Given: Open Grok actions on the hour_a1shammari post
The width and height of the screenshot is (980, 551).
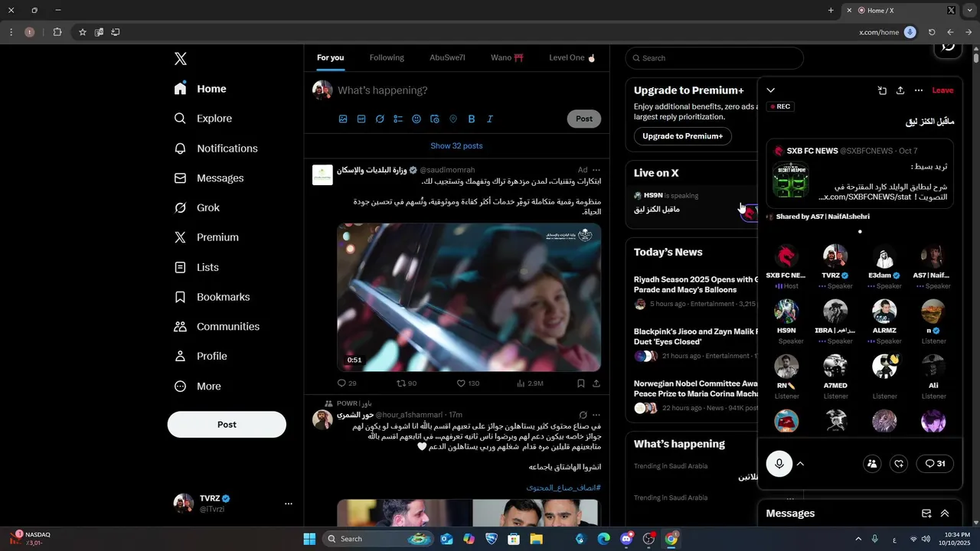Looking at the screenshot, I should point(583,415).
